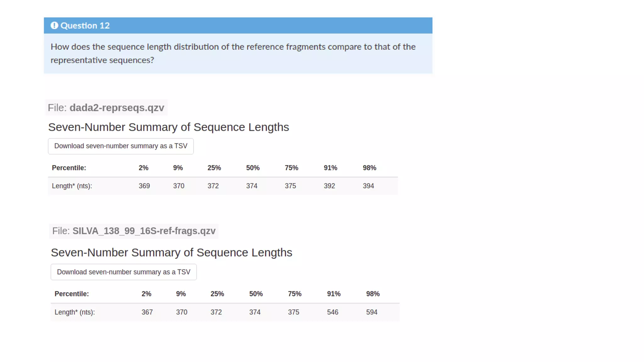Click the 50% column header in the second table
The image size is (644, 362).
[x=256, y=294]
